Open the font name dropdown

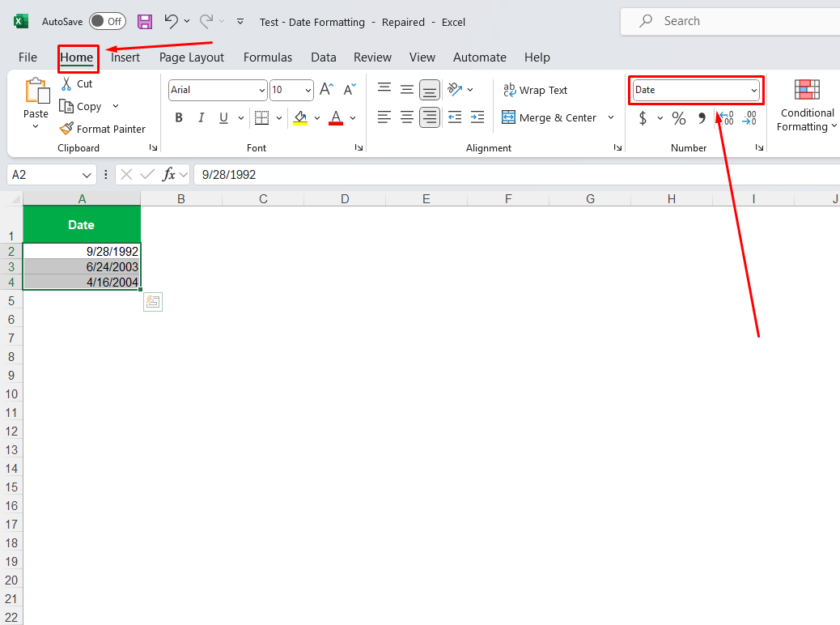[x=261, y=90]
